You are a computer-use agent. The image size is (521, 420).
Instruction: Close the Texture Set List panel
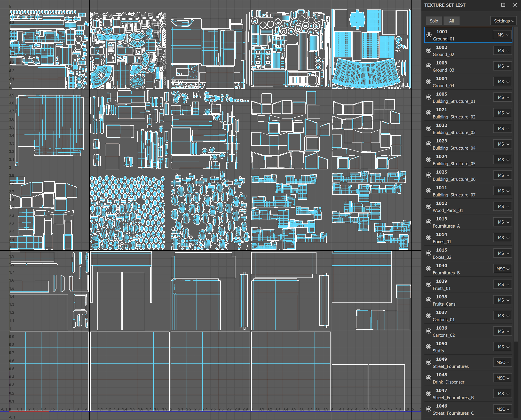click(x=515, y=5)
